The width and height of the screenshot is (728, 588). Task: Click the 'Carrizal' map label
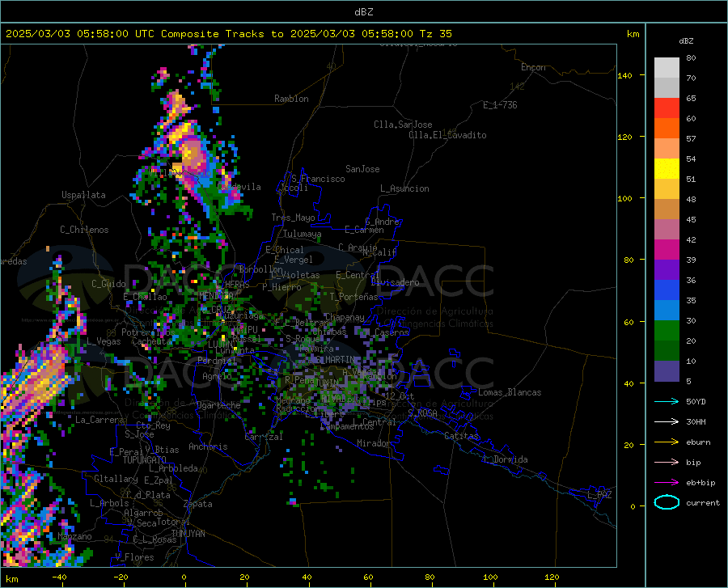[264, 437]
